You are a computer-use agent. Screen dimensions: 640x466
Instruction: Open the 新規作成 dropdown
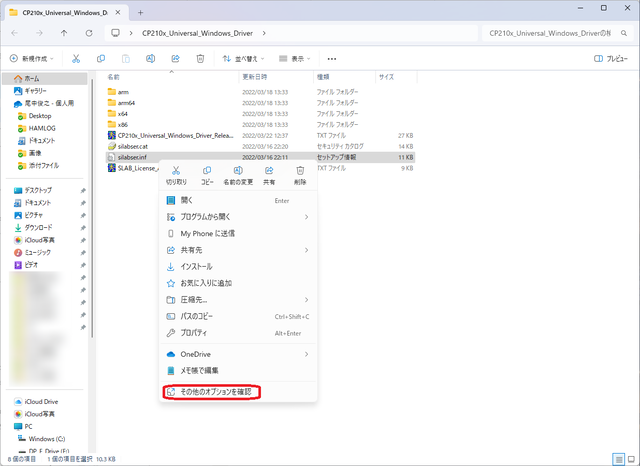coord(32,59)
